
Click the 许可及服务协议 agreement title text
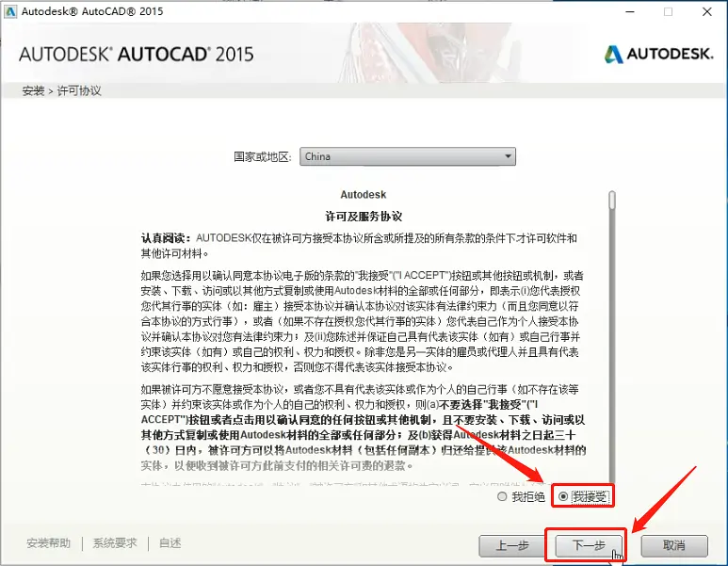pos(364,217)
